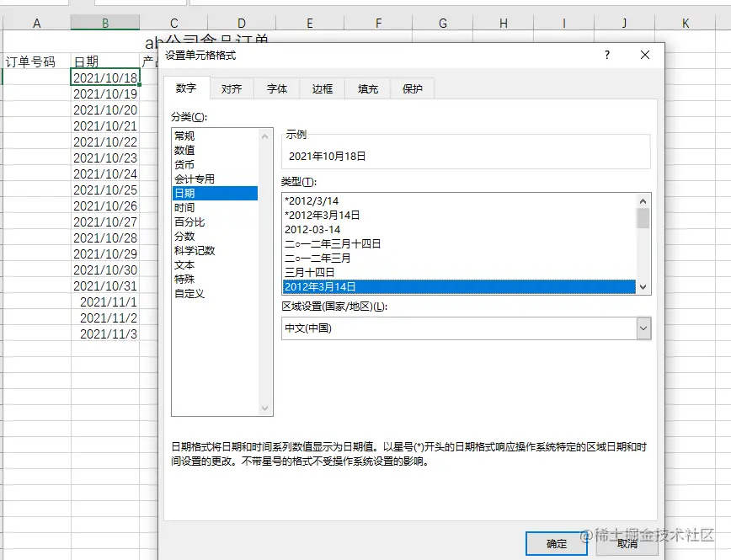Click category list scroll down arrow
Viewport: 731px width, 560px height.
point(264,408)
